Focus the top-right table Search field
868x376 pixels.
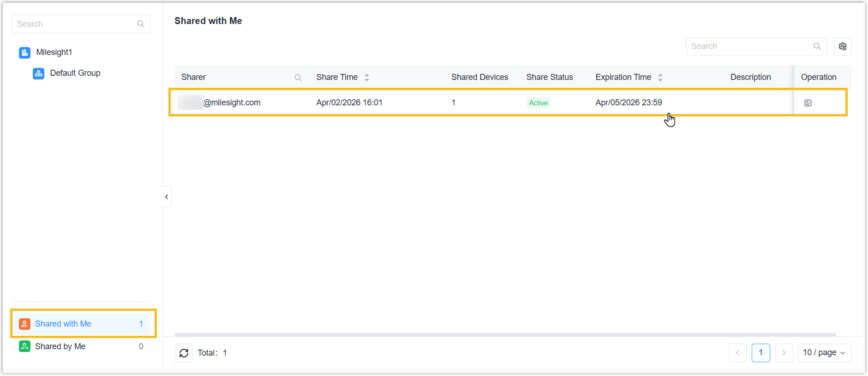(x=750, y=47)
